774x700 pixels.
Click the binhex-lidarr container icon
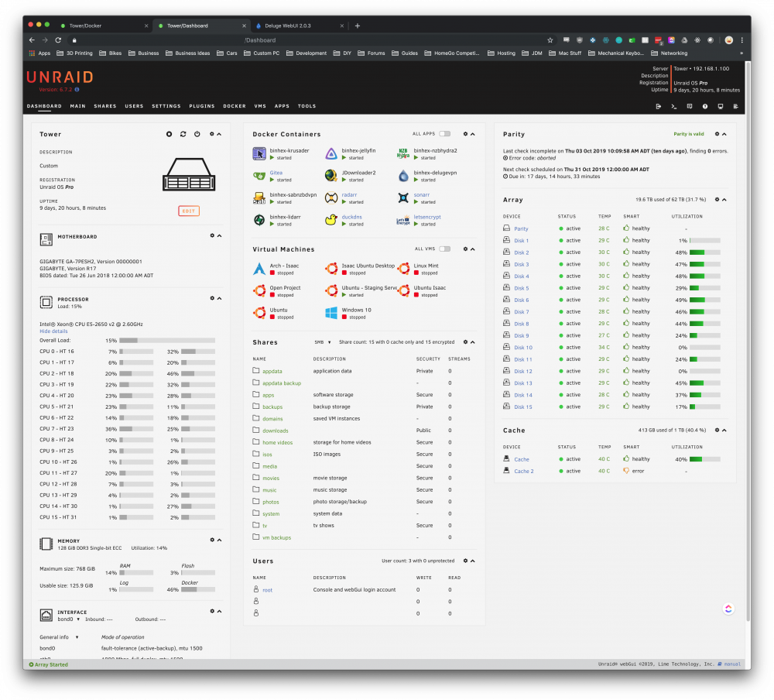(x=259, y=221)
